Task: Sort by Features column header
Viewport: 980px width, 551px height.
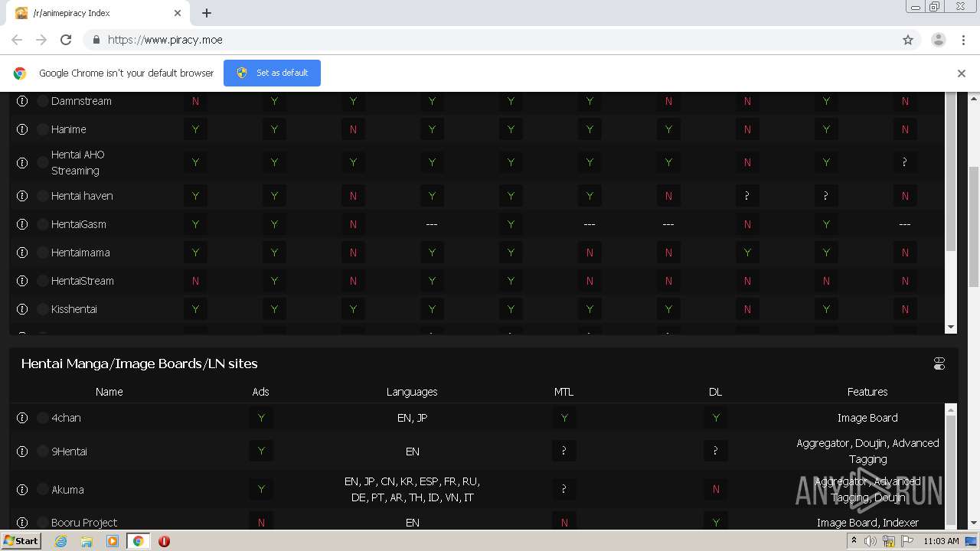Action: click(867, 392)
